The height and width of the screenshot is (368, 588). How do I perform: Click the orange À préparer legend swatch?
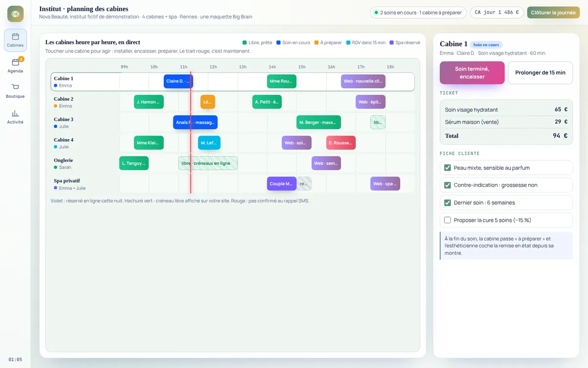tap(317, 43)
